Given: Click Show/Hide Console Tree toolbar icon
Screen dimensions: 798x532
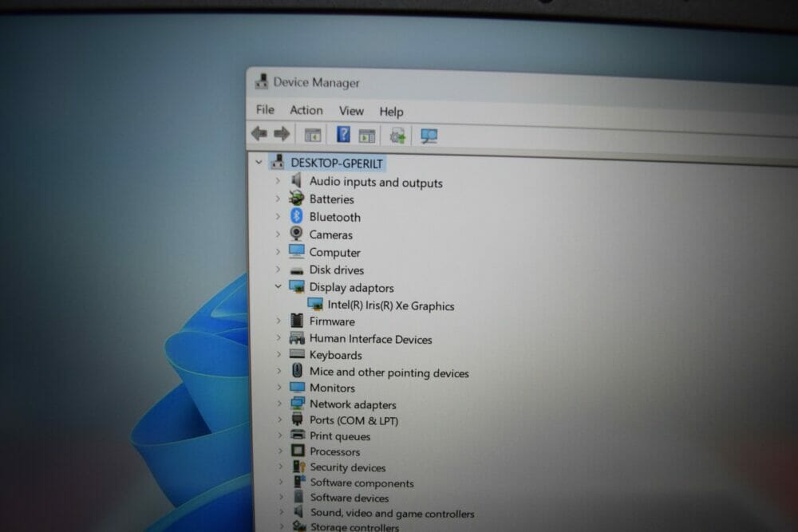Looking at the screenshot, I should (313, 136).
